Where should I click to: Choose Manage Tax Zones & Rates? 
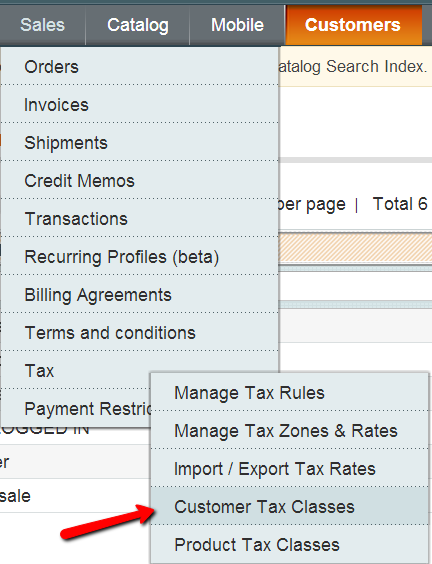point(290,431)
